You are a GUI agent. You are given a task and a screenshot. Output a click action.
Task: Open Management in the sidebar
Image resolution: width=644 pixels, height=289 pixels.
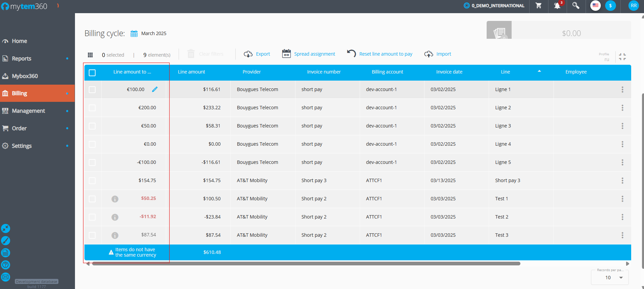pyautogui.click(x=28, y=111)
